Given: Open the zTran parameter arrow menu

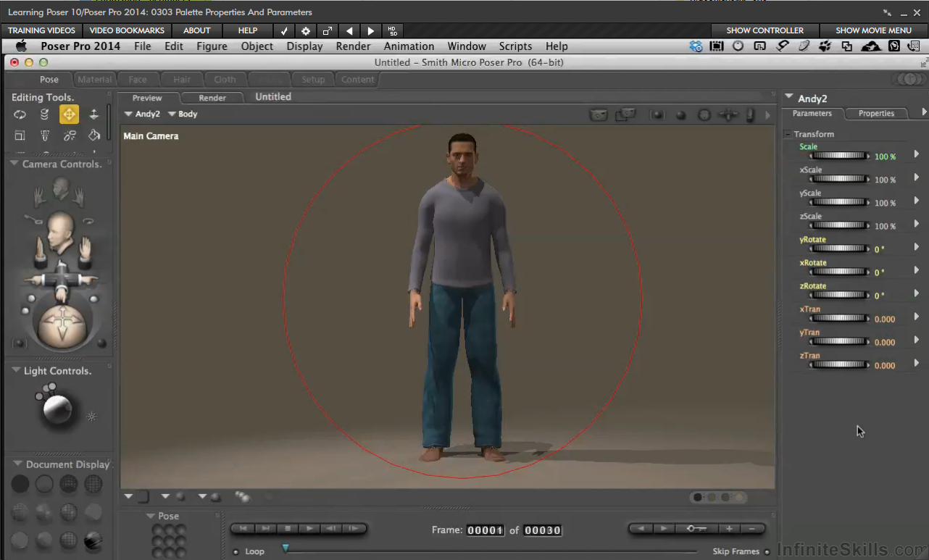Looking at the screenshot, I should click(x=917, y=362).
